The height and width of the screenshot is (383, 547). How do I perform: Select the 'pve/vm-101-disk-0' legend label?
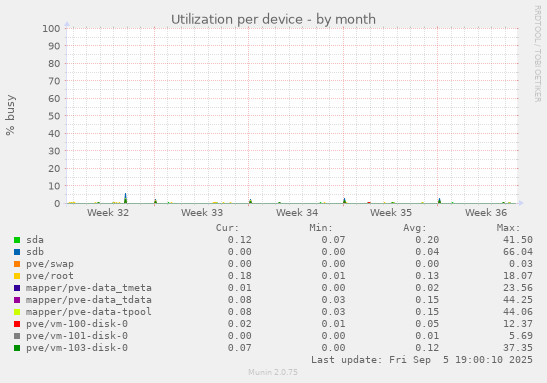point(77,336)
